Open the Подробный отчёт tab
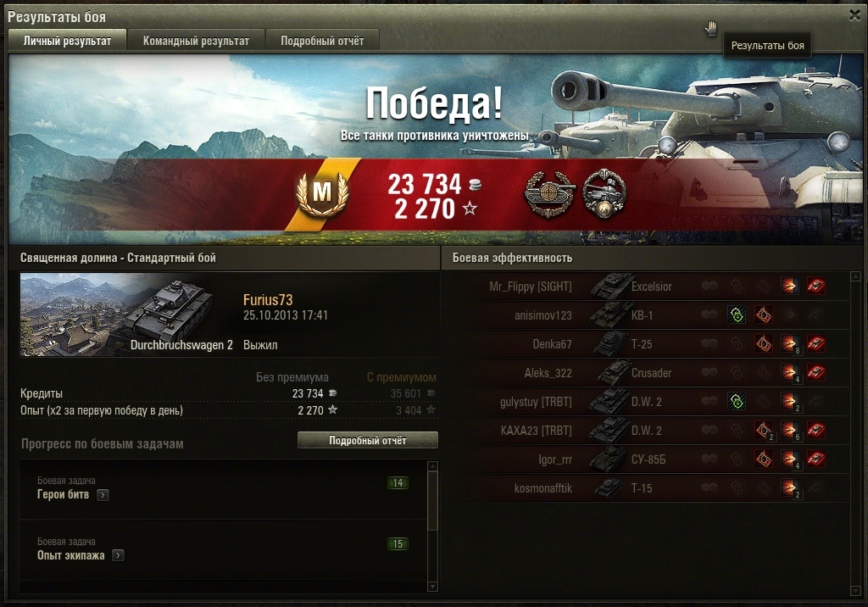Image resolution: width=868 pixels, height=607 pixels. coord(322,41)
